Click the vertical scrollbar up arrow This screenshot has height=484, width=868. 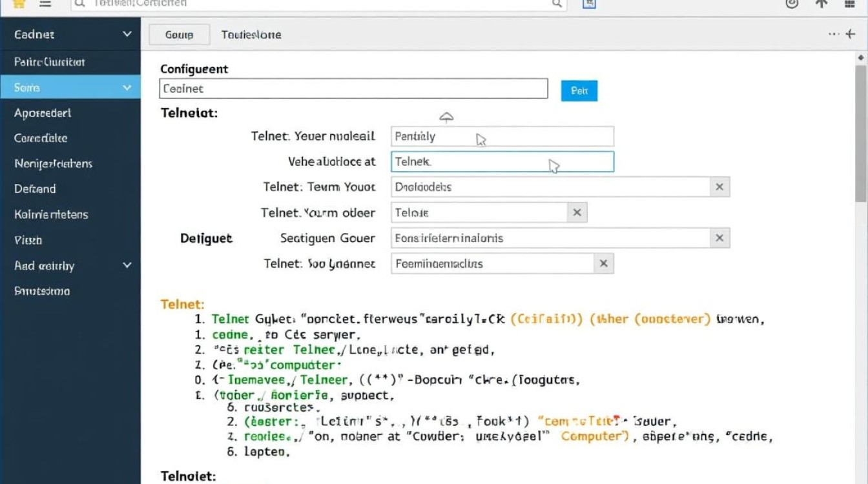860,58
